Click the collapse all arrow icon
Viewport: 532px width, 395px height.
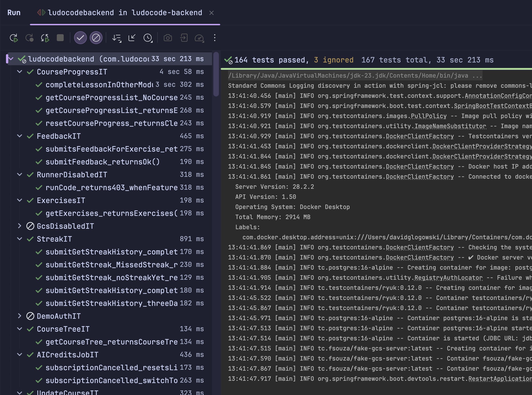click(132, 38)
